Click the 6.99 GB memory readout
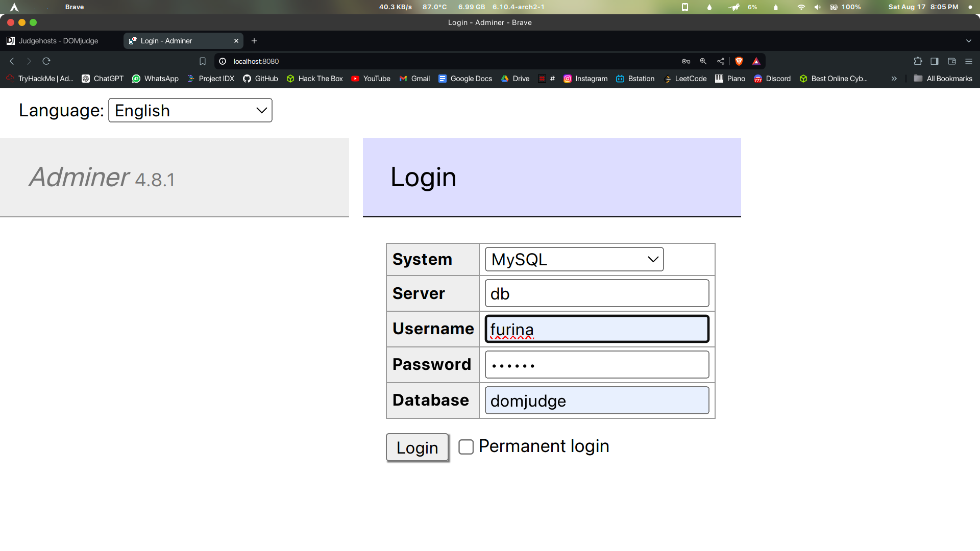The width and height of the screenshot is (980, 551). click(x=472, y=7)
